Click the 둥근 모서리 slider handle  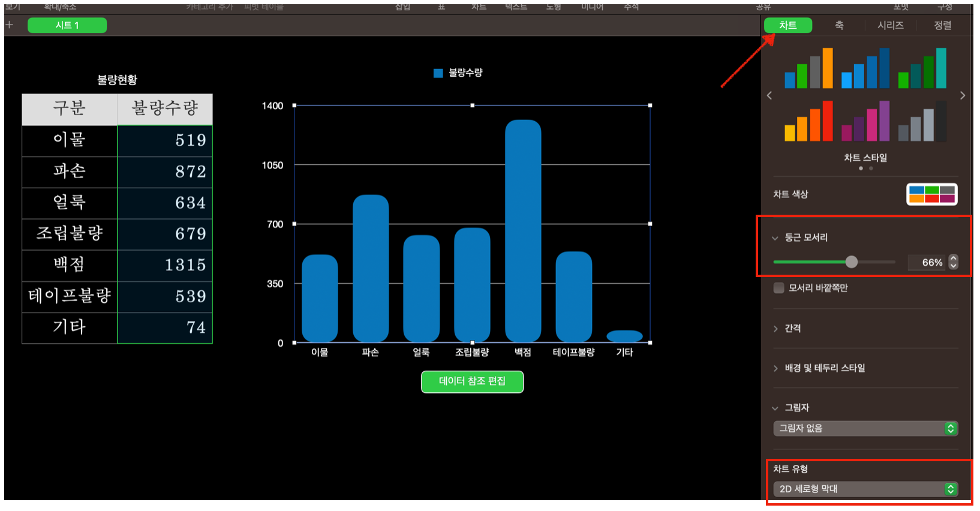coord(851,262)
